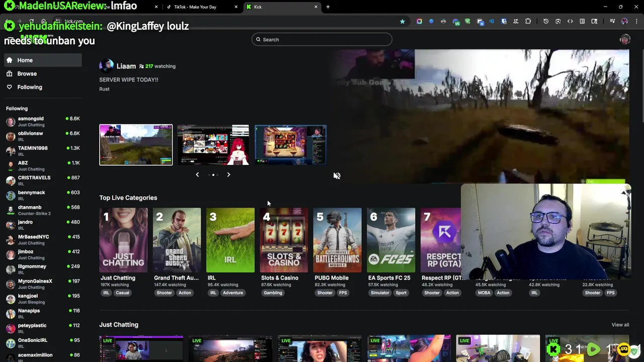644x362 pixels.
Task: Unmute the featured stream preview
Action: (337, 175)
